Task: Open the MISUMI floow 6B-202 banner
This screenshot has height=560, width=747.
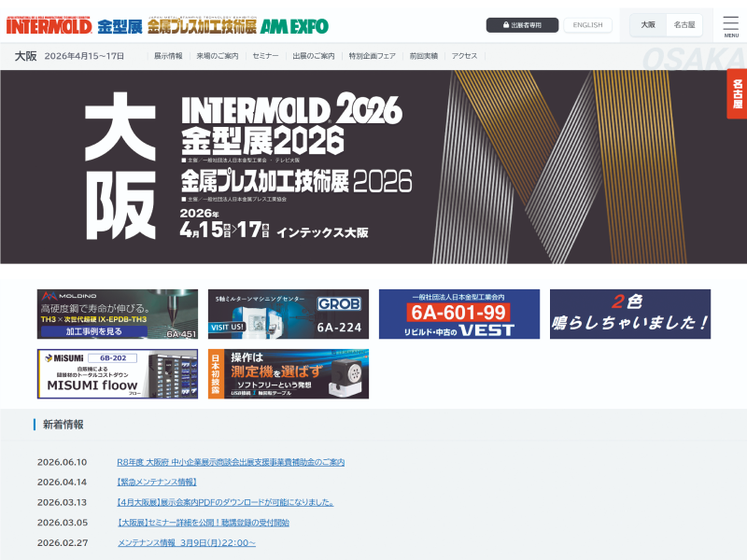Action: tap(118, 374)
